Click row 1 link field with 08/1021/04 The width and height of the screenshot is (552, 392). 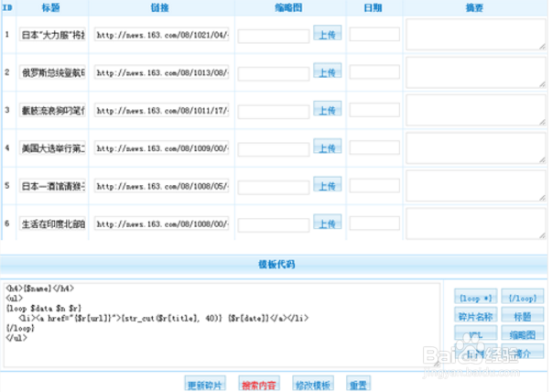tap(162, 35)
